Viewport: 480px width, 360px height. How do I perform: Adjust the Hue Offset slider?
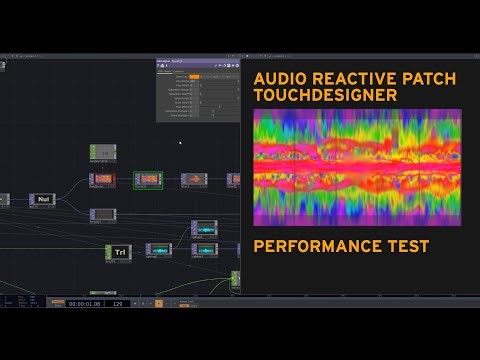point(220,107)
